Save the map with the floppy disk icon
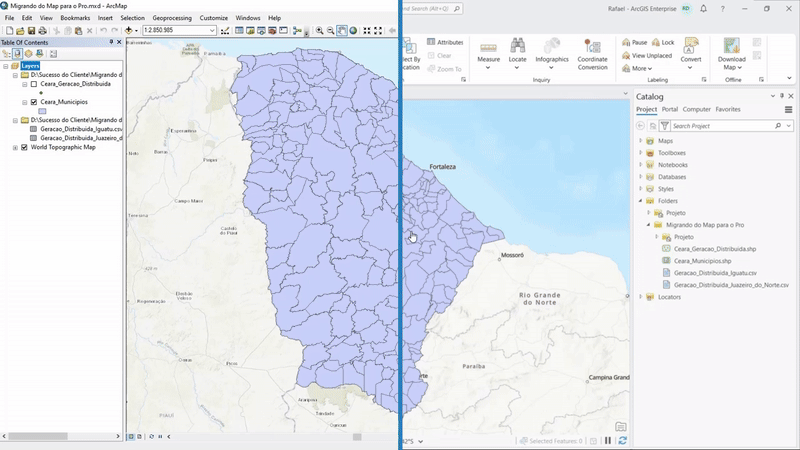The image size is (800, 450). click(x=31, y=31)
